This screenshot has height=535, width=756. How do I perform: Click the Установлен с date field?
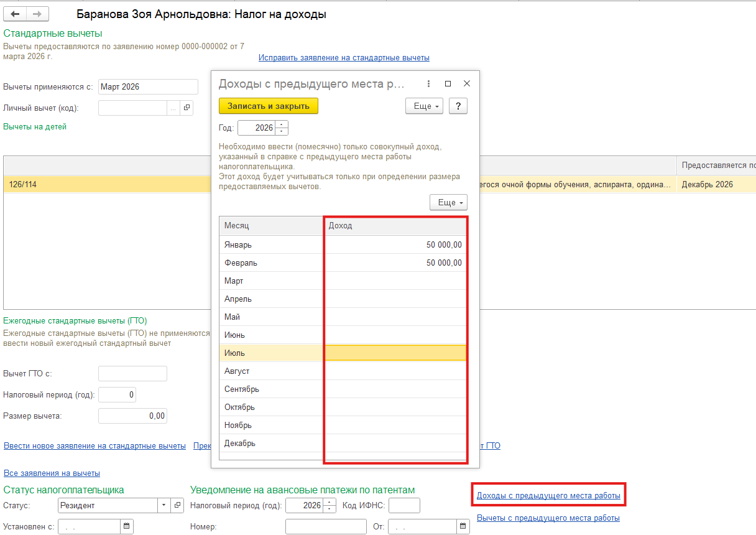click(89, 527)
